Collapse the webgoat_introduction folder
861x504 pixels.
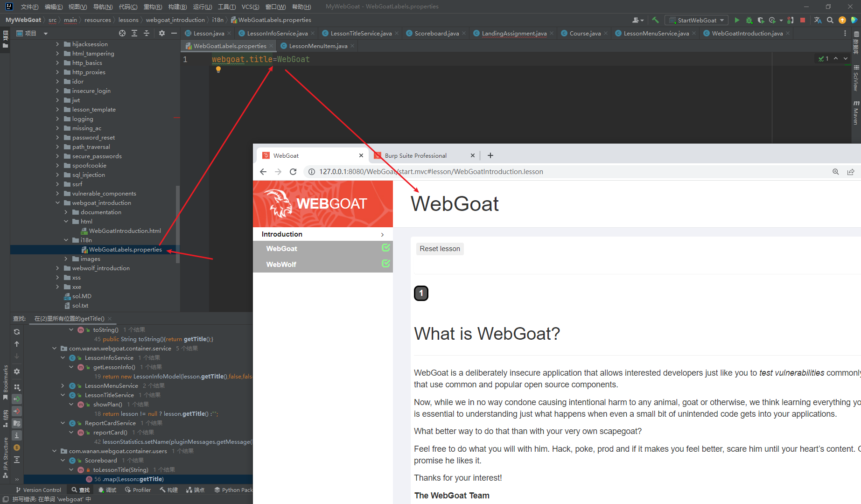tap(58, 203)
